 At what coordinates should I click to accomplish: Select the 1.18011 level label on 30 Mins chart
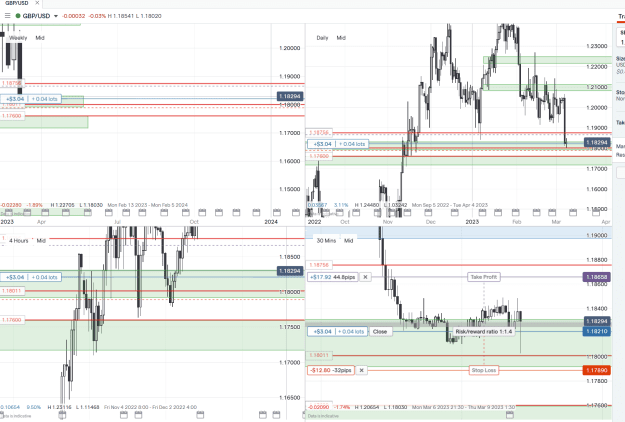(x=318, y=355)
